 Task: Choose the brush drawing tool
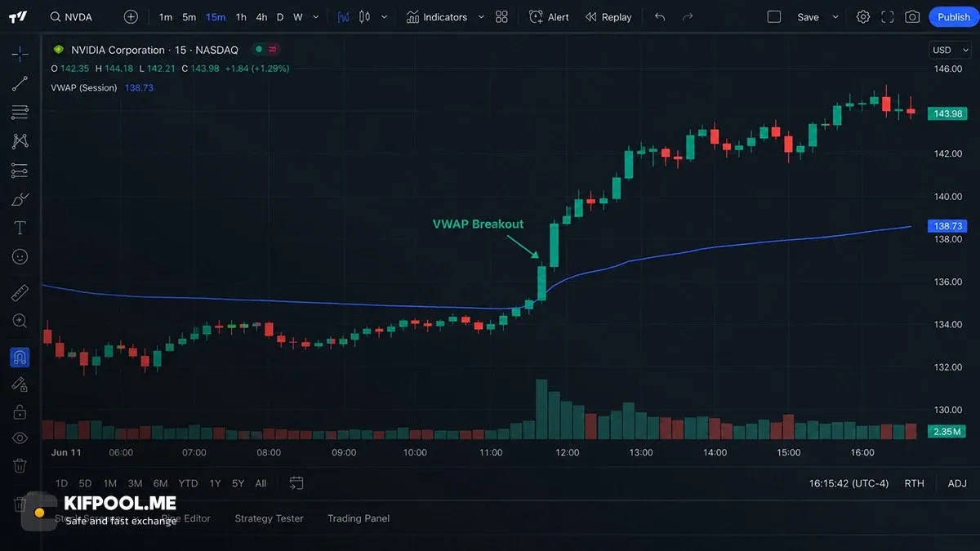(x=20, y=199)
